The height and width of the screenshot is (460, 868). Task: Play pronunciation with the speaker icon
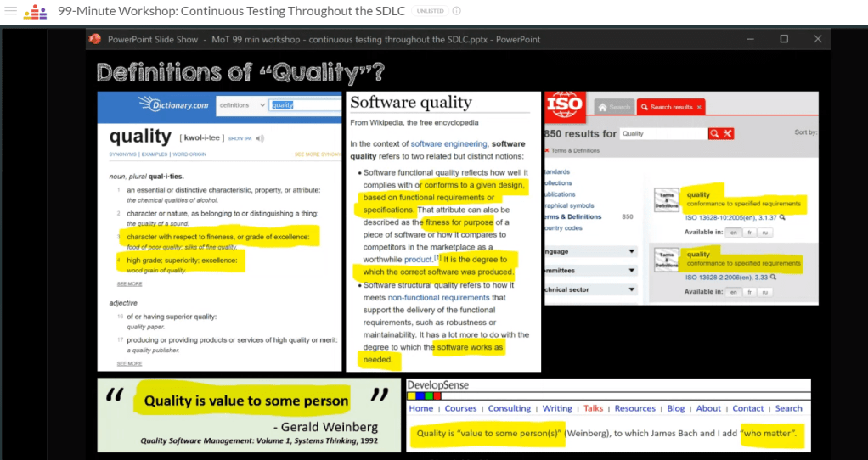[260, 138]
